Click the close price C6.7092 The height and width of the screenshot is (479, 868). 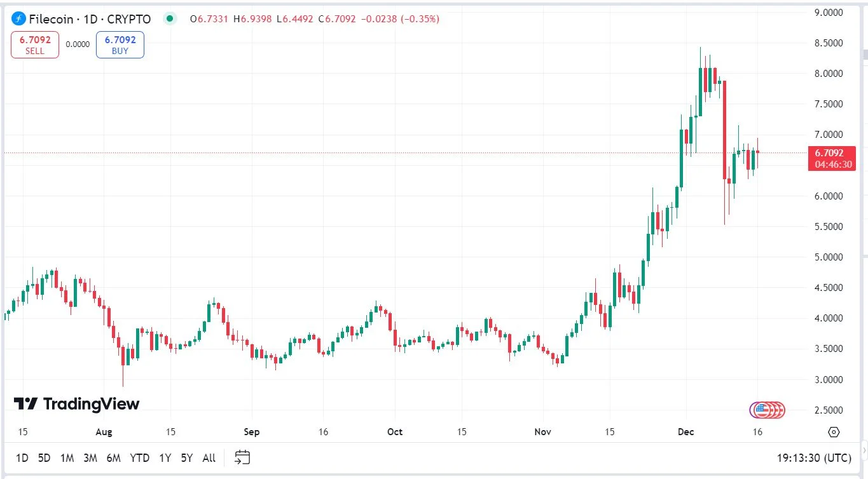point(336,19)
